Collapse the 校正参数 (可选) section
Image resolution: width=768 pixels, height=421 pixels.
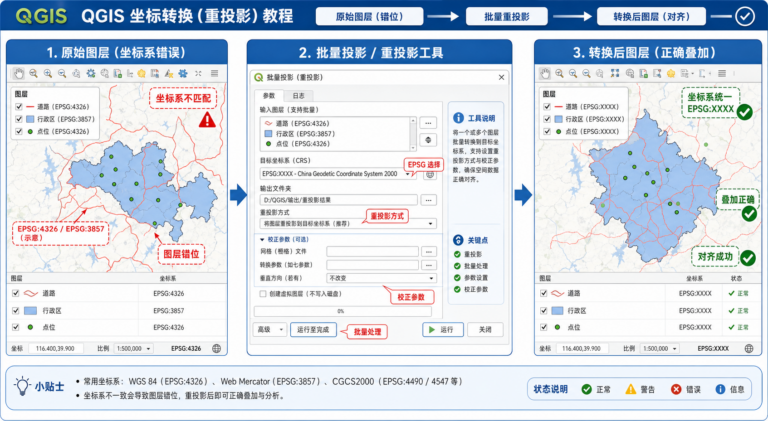(263, 239)
